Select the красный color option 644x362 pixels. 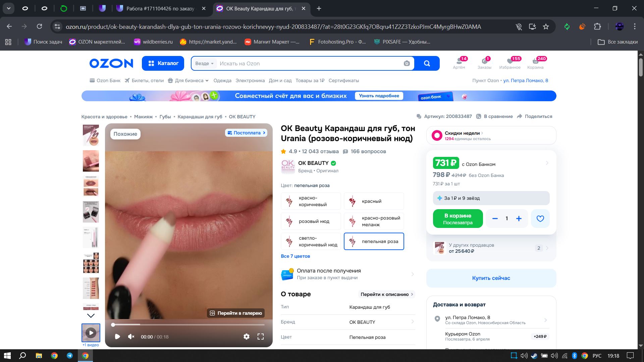374,201
